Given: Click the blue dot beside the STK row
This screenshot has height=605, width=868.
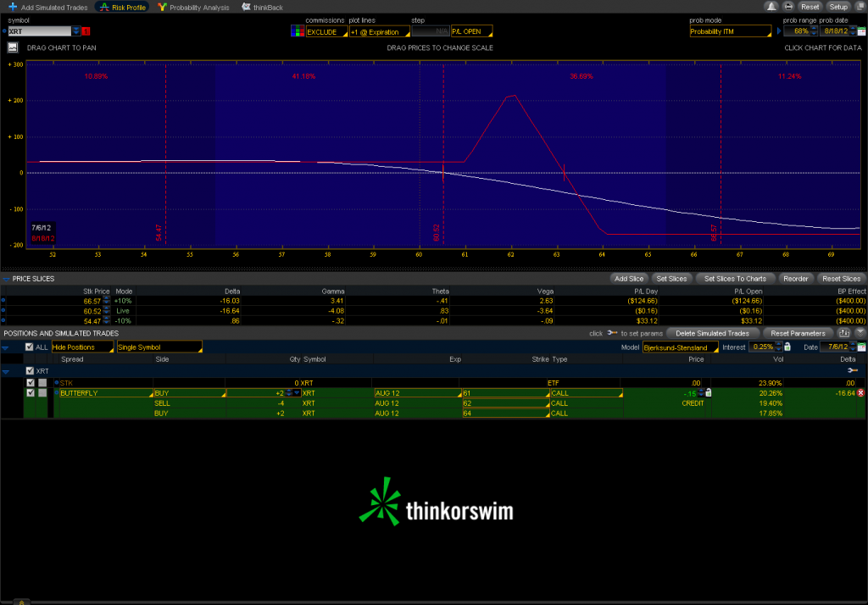Looking at the screenshot, I should [57, 382].
